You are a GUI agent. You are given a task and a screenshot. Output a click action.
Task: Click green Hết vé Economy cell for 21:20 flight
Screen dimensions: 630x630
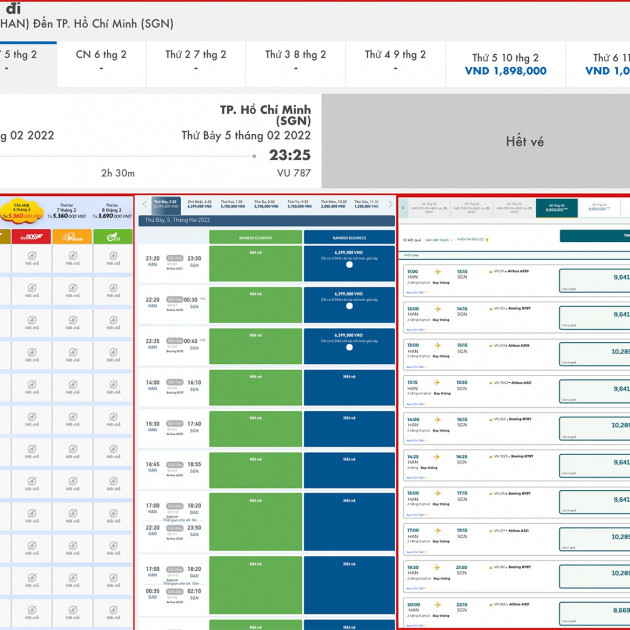click(256, 264)
